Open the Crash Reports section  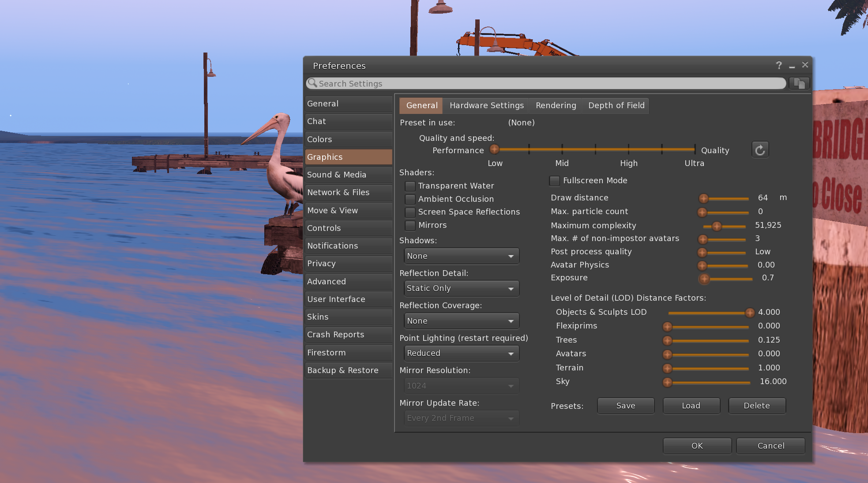(348, 335)
